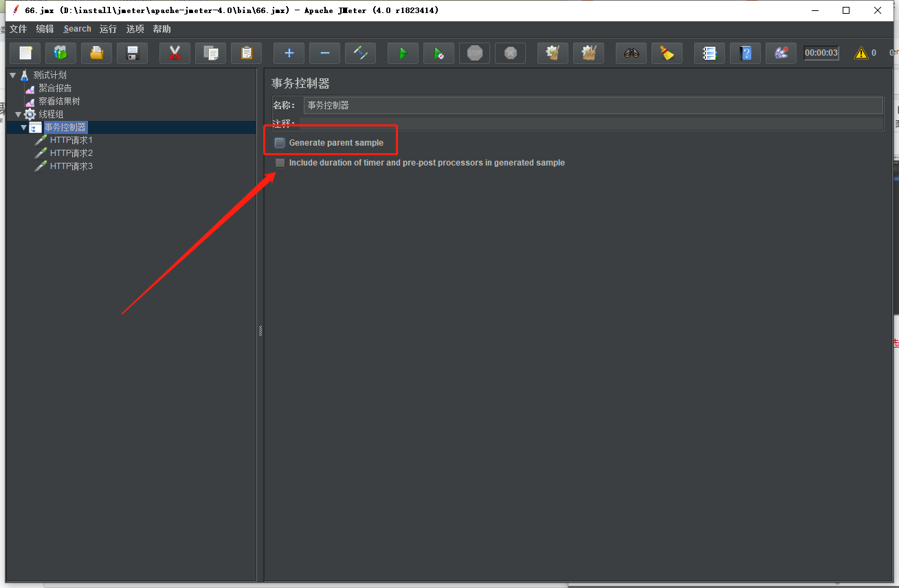This screenshot has width=899, height=588.
Task: Click the HTTP请求3 sampler pipette icon
Action: click(41, 166)
